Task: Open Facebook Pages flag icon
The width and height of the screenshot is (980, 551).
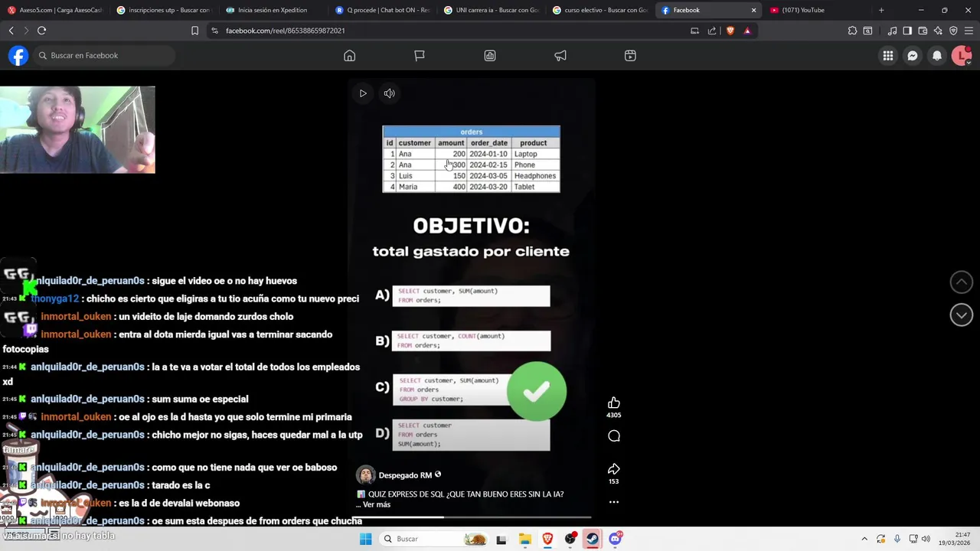Action: tap(420, 56)
